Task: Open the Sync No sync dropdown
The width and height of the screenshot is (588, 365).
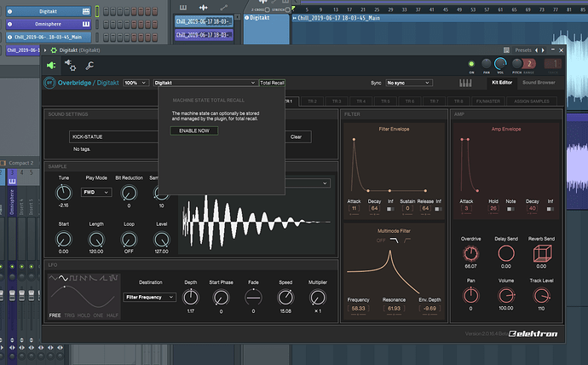Action: [x=409, y=83]
